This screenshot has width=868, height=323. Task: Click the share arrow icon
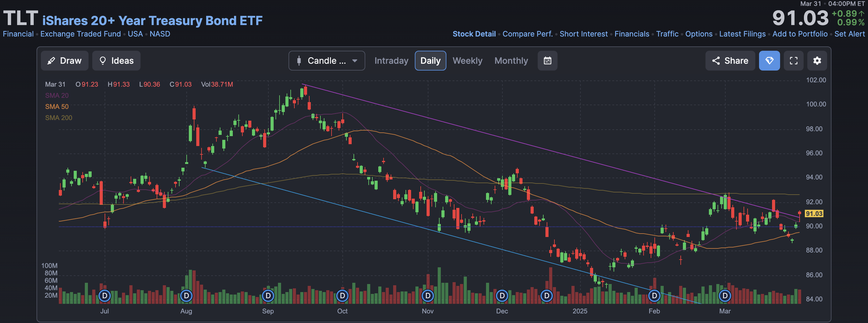[716, 61]
